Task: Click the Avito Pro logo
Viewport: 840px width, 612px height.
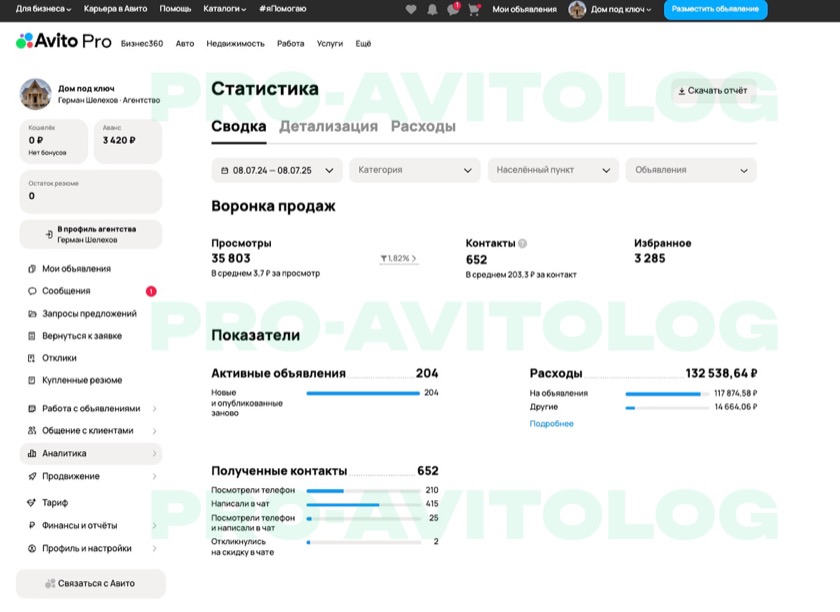Action: [64, 41]
